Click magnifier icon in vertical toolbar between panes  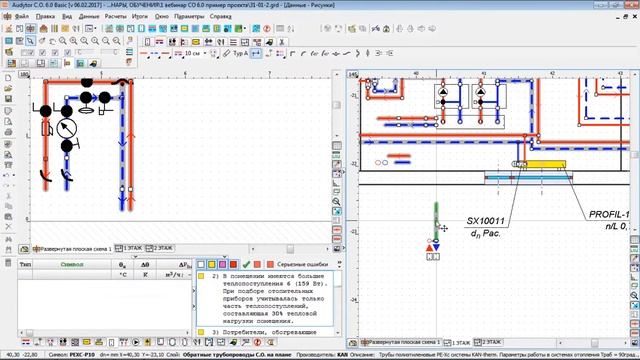(x=336, y=202)
